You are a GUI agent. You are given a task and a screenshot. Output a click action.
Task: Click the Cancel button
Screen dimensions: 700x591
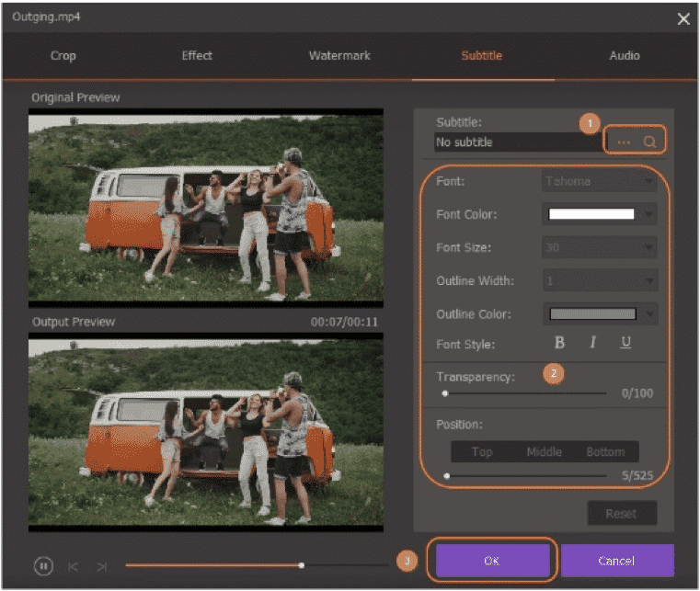point(617,561)
